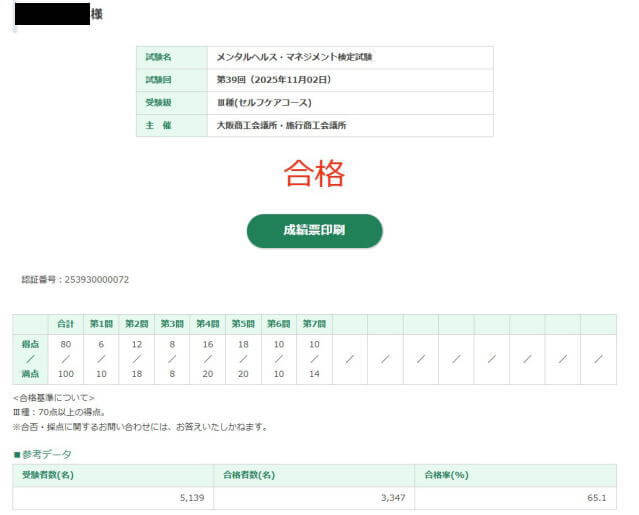The height and width of the screenshot is (515, 639).
Task: Click the 合格者数(名) header cell
Action: [249, 475]
